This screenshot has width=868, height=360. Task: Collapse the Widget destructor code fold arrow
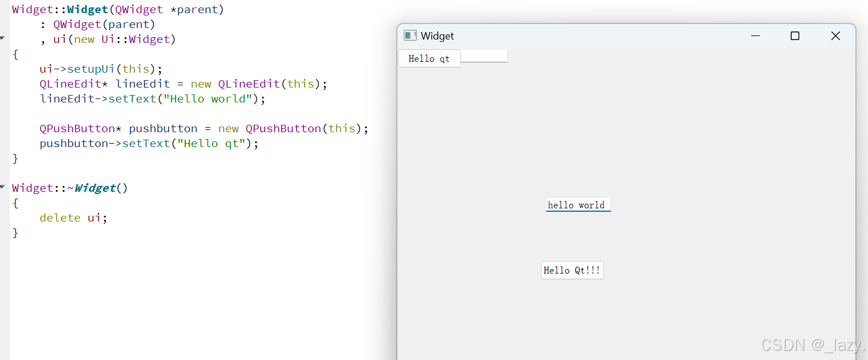click(2, 187)
